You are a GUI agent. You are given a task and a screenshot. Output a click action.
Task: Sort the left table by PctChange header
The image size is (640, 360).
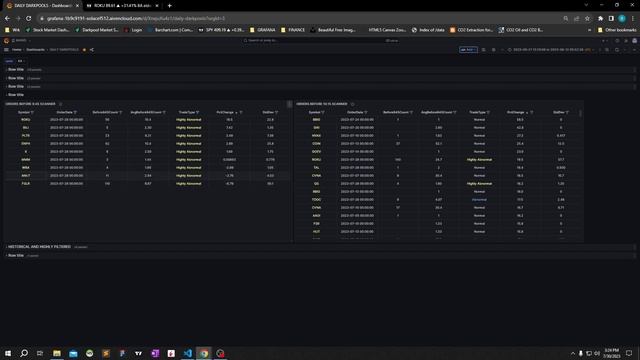tap(225, 112)
